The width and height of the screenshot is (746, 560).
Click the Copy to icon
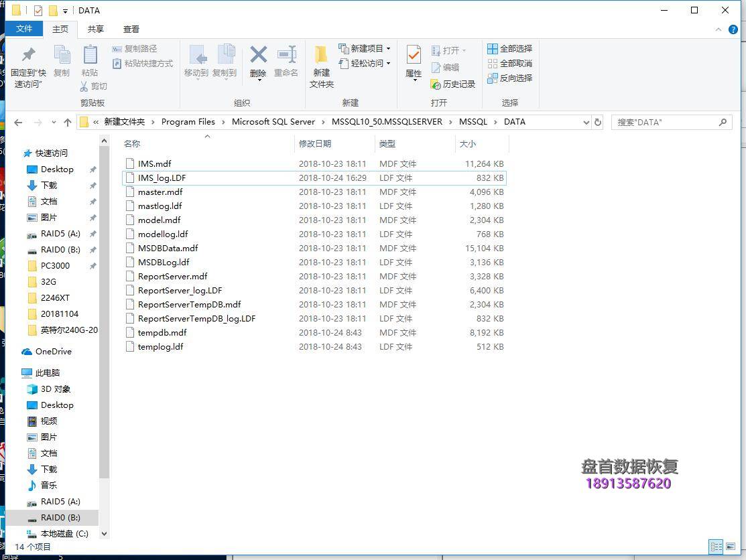pyautogui.click(x=226, y=55)
